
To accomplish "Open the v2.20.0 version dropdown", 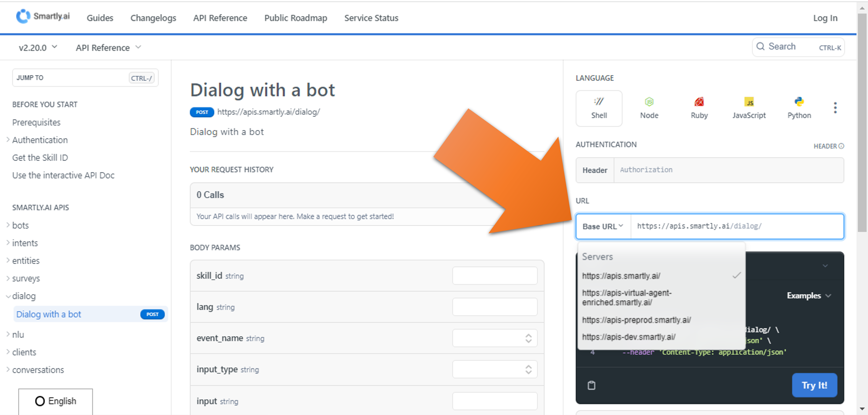I will click(x=38, y=48).
